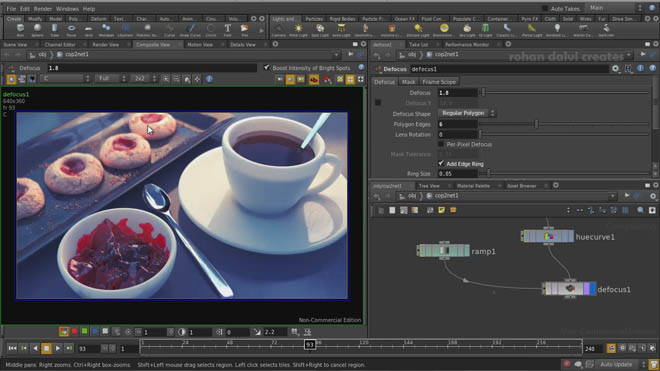Switch to the Frame Scope tab

tap(439, 82)
